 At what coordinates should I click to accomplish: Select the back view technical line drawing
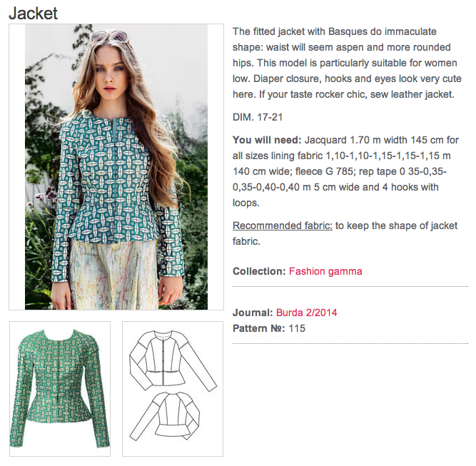pyautogui.click(x=165, y=416)
